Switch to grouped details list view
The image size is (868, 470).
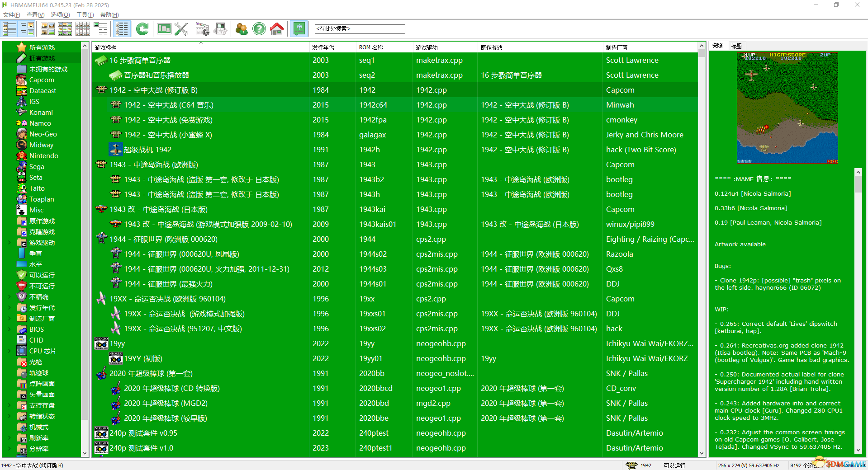pos(122,29)
